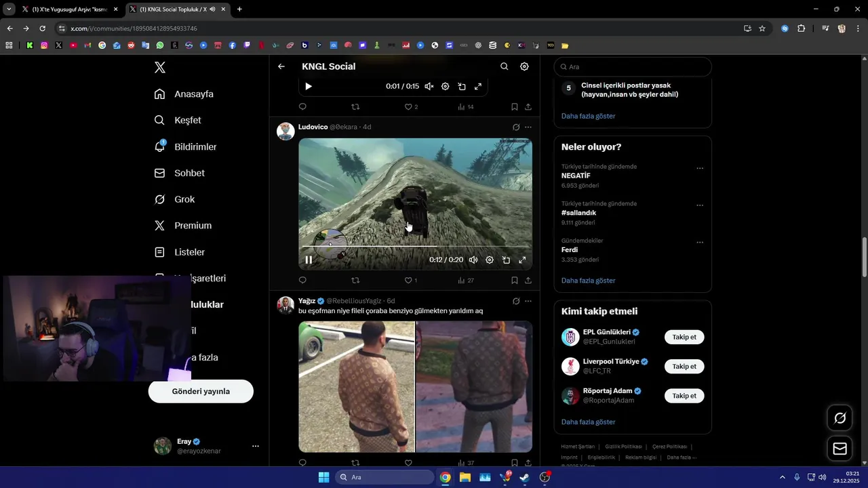Image resolution: width=868 pixels, height=488 pixels.
Task: Open settings of top 0:15 video
Action: tap(446, 86)
